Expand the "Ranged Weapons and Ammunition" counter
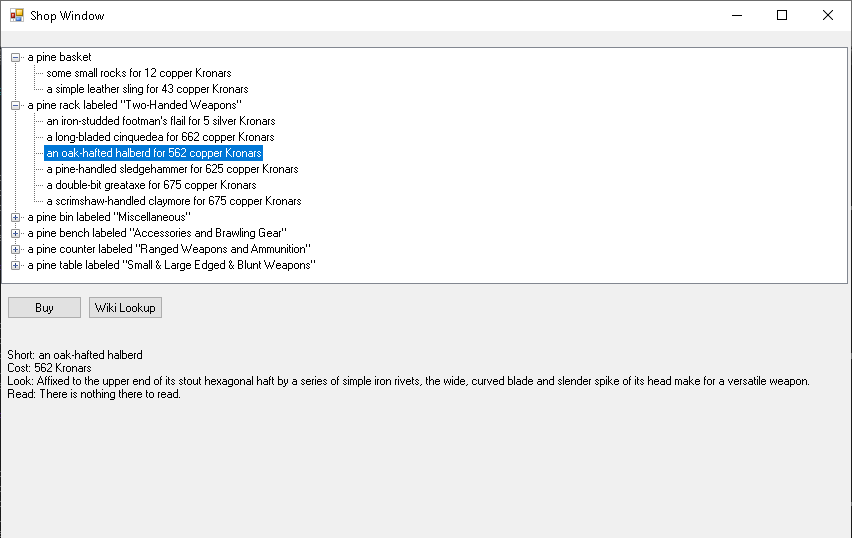Screen dimensions: 852x538 (16, 249)
